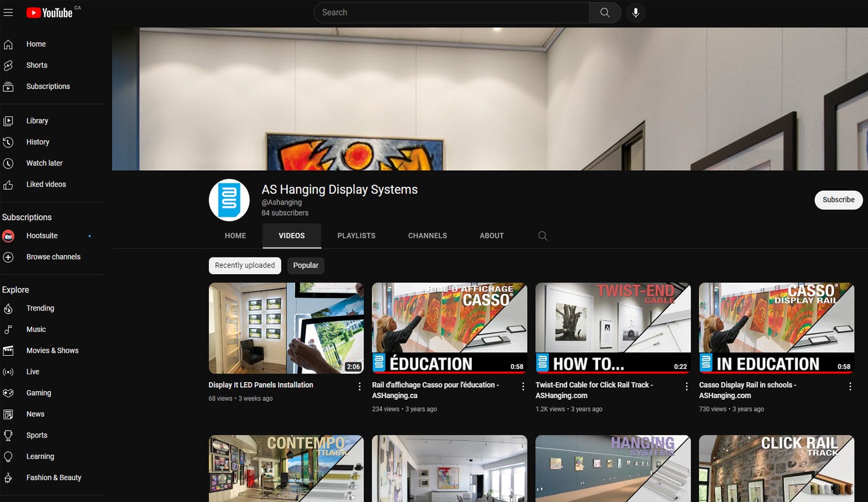
Task: Open the Display It LED Panels thumbnail
Action: coord(286,328)
